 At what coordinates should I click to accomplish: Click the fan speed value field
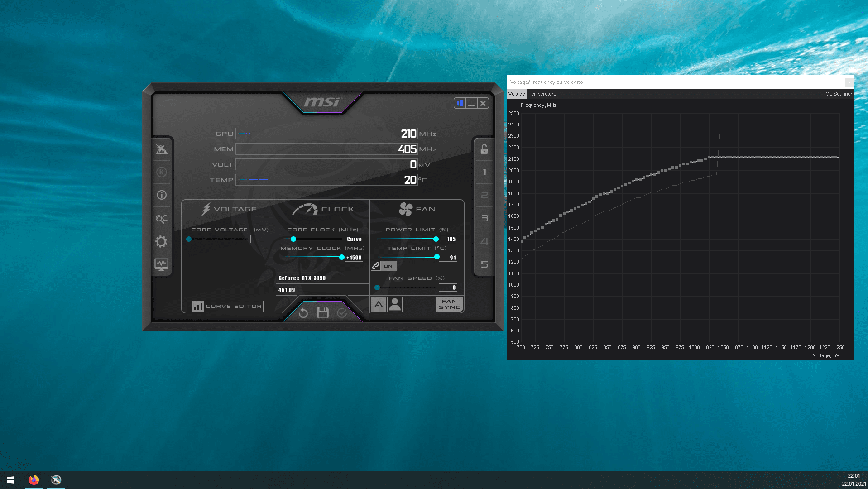448,288
